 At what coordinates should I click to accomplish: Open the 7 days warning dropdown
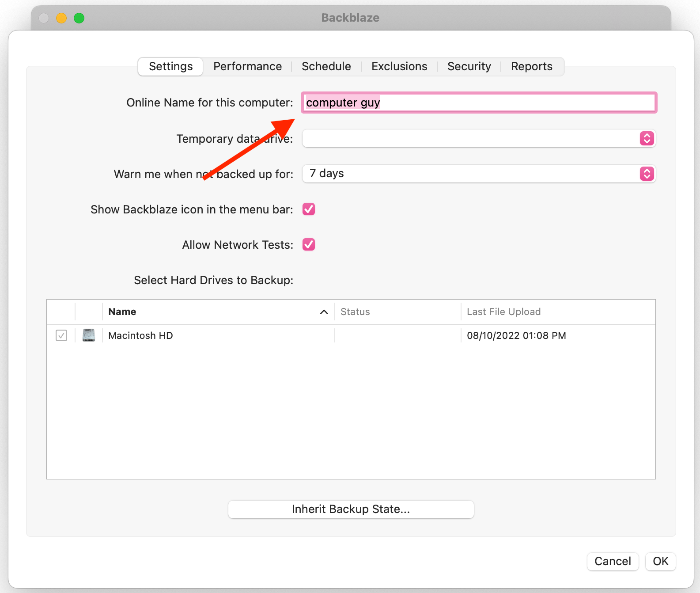479,174
